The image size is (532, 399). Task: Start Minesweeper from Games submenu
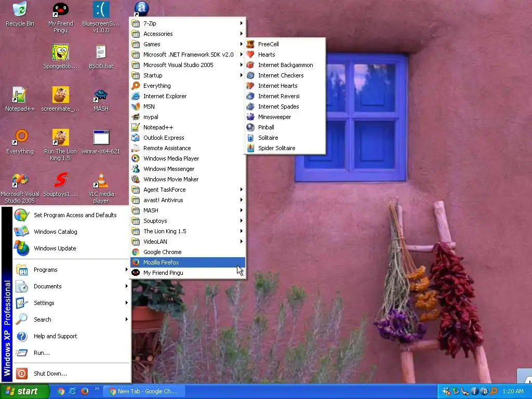[x=285, y=117]
